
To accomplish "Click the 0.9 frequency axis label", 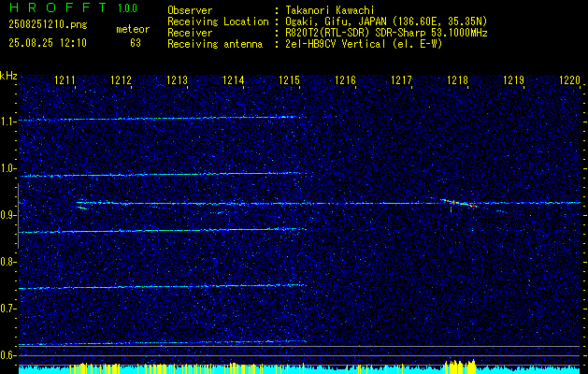I will pyautogui.click(x=7, y=215).
